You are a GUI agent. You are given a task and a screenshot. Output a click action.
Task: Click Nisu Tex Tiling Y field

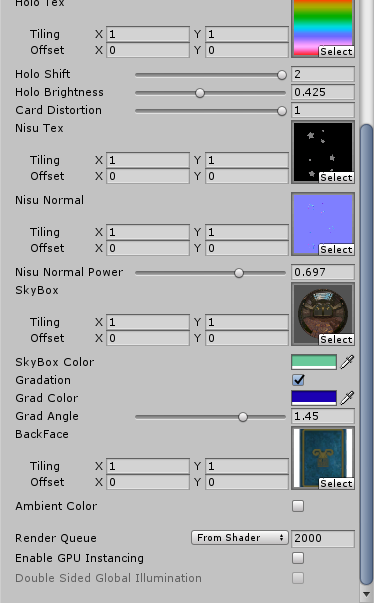[247, 160]
